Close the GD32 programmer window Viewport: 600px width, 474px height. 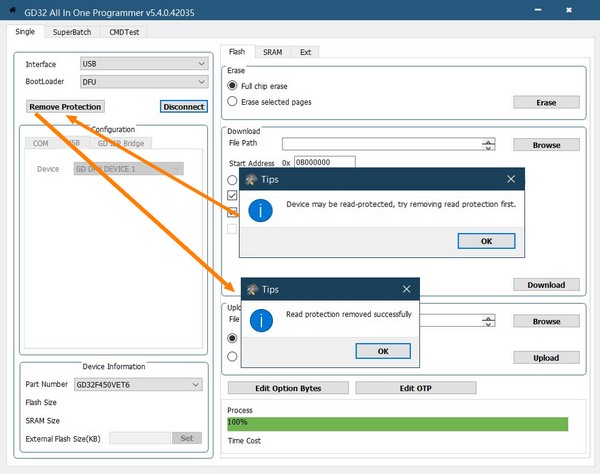click(569, 10)
